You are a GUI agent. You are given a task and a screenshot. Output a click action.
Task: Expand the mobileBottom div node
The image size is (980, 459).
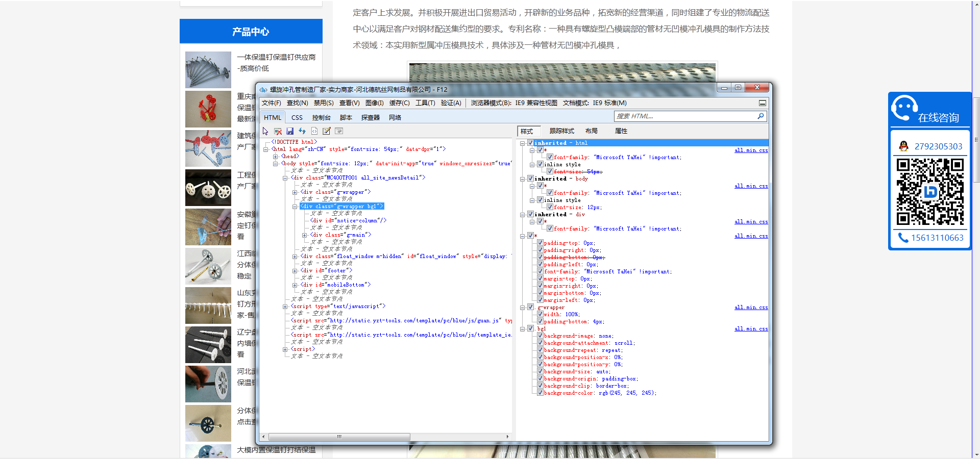295,285
